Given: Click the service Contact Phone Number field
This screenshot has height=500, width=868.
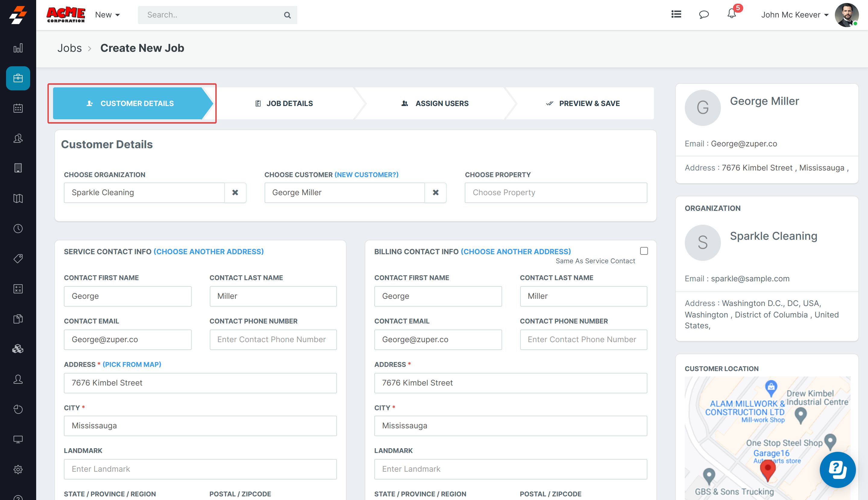Looking at the screenshot, I should pyautogui.click(x=273, y=340).
